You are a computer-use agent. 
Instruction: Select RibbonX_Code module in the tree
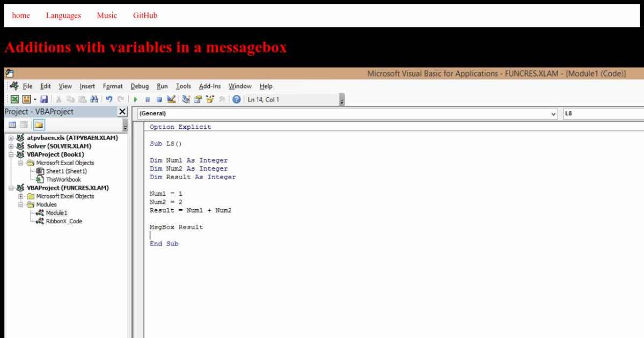click(64, 221)
